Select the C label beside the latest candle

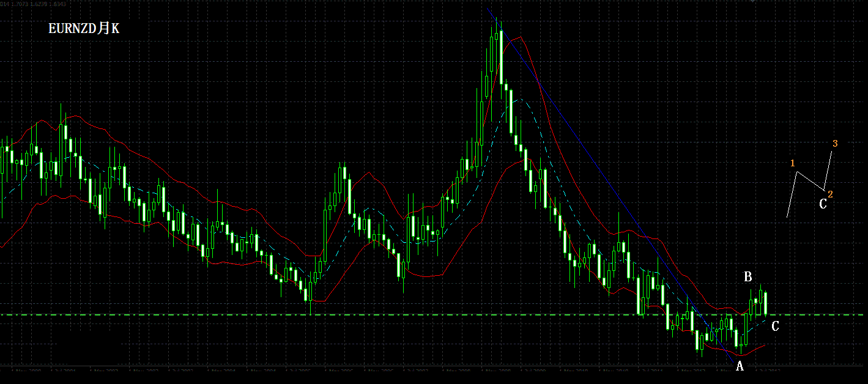(x=775, y=327)
